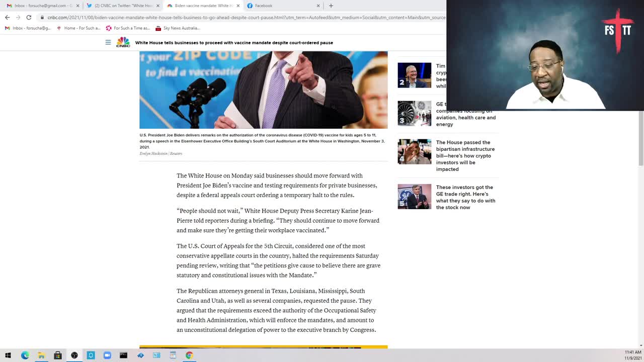This screenshot has height=362, width=644.
Task: Click the photo caption about Biden remarks
Action: pyautogui.click(x=262, y=141)
